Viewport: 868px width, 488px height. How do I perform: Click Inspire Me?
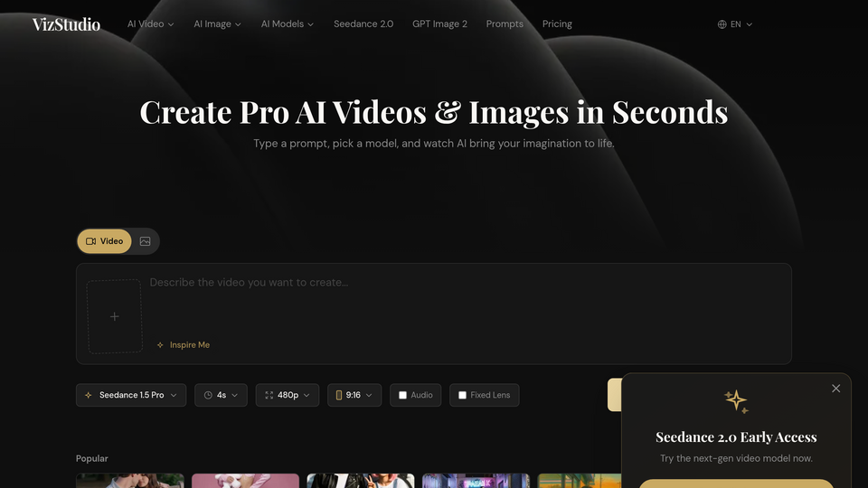[x=184, y=344]
